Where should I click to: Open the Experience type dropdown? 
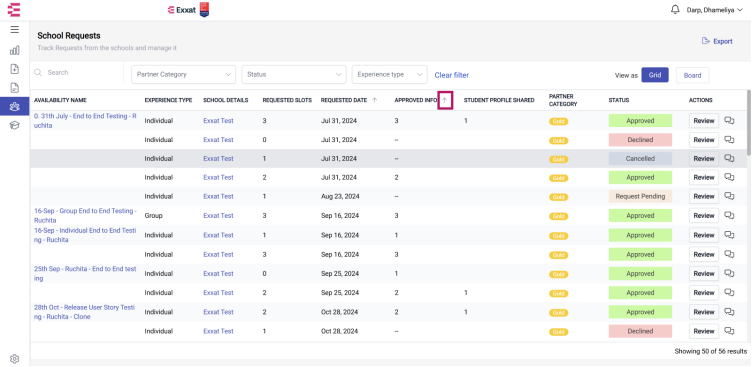pos(389,74)
